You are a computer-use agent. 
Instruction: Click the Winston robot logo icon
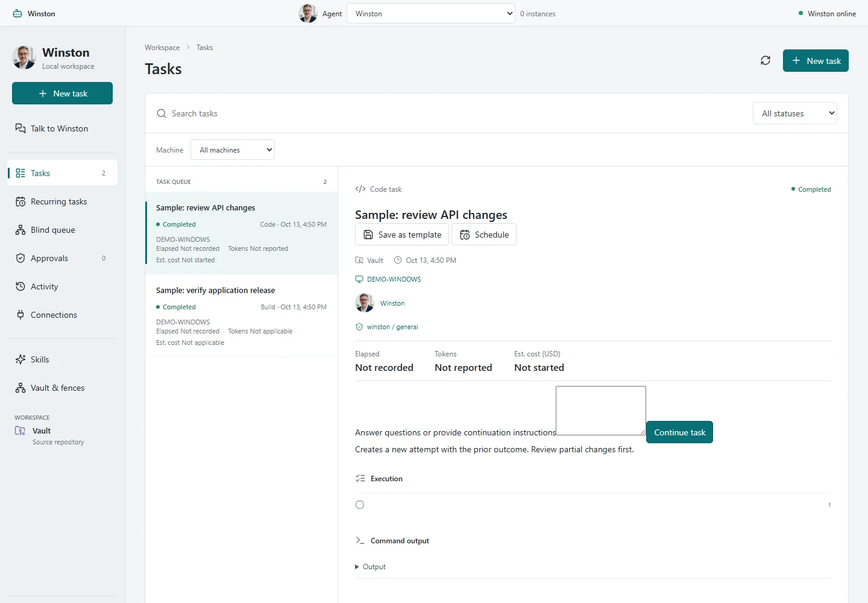[17, 13]
